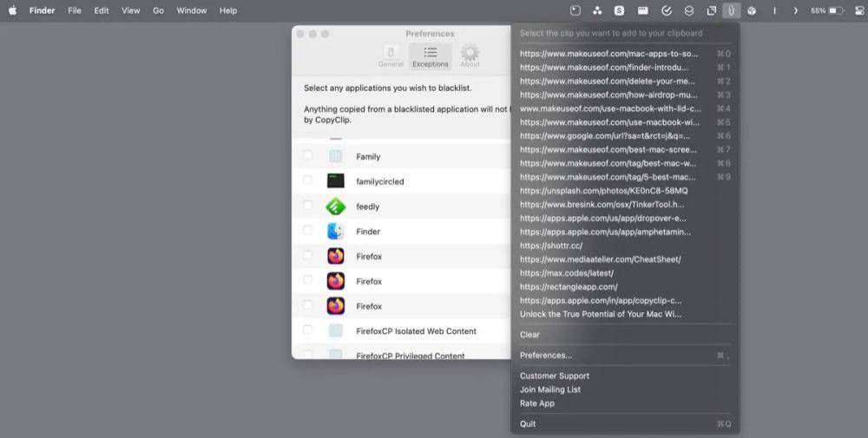Select the best-mac-scree... clip
This screenshot has height=438, width=868.
pyautogui.click(x=625, y=149)
